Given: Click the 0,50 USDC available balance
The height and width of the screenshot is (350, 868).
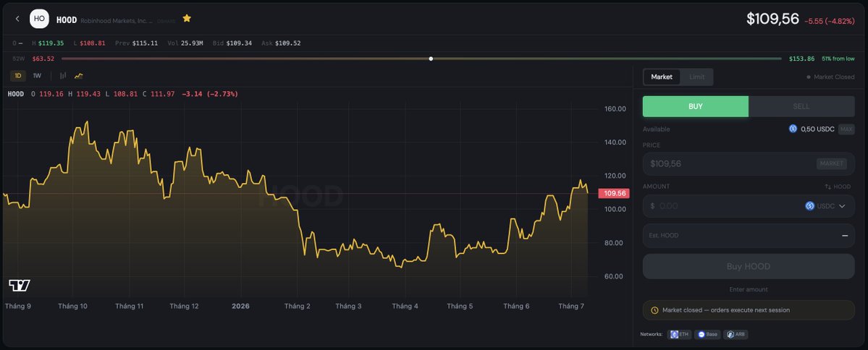Looking at the screenshot, I should tap(817, 129).
